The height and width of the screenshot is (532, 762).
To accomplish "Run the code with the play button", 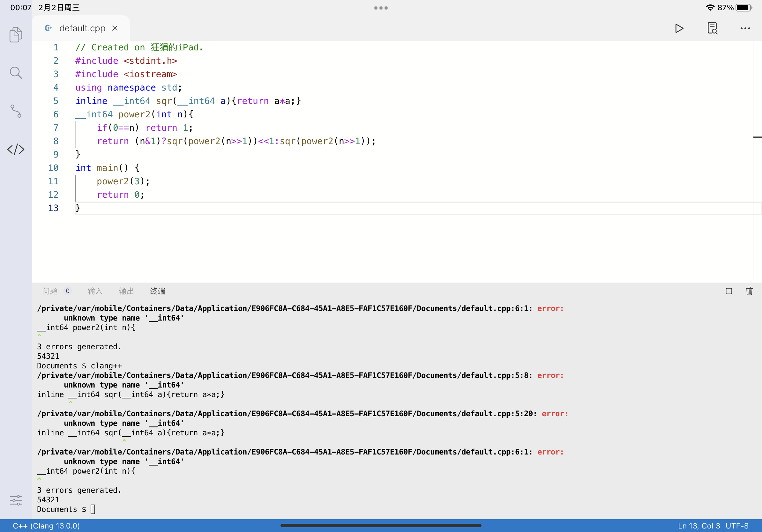I will 679,28.
